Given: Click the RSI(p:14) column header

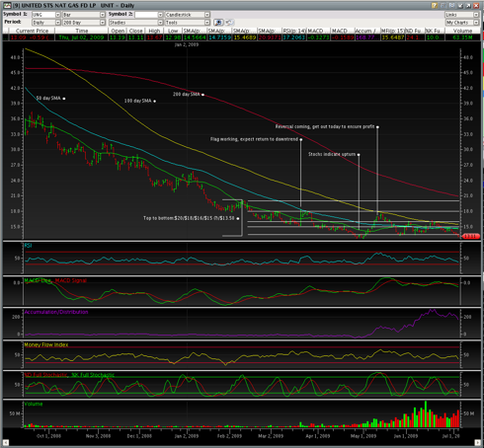Looking at the screenshot, I should tap(294, 31).
